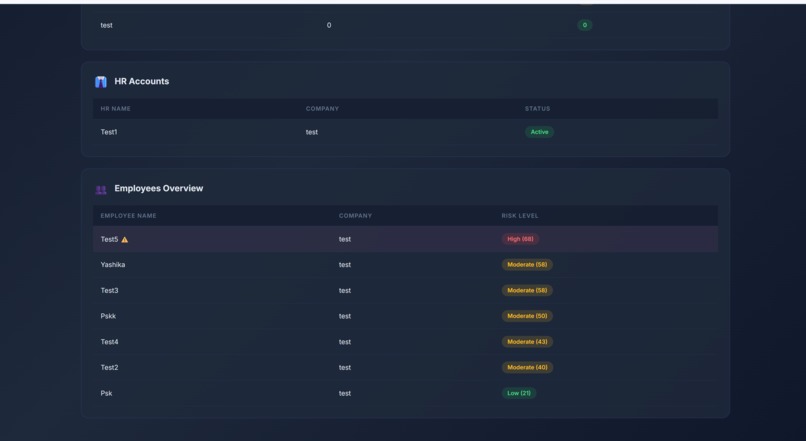Screen dimensions: 806x441
Task: Click the HR Accounts building icon
Action: [x=101, y=82]
